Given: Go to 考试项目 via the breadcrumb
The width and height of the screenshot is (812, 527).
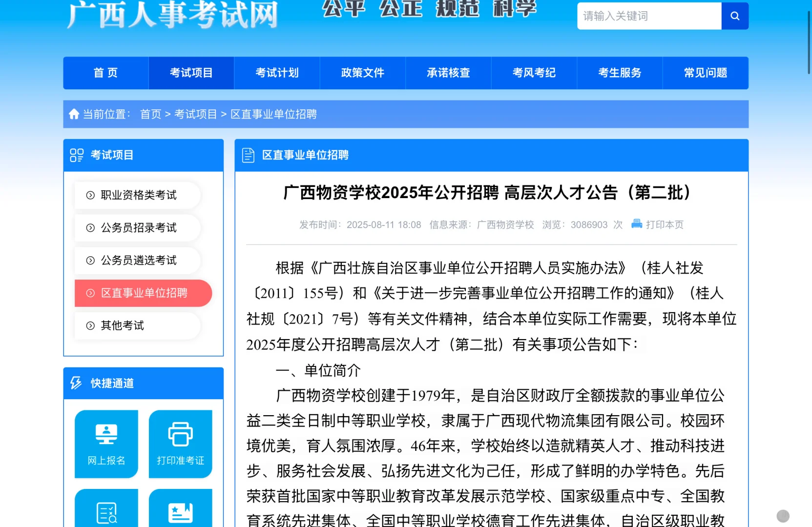Looking at the screenshot, I should click(x=196, y=114).
